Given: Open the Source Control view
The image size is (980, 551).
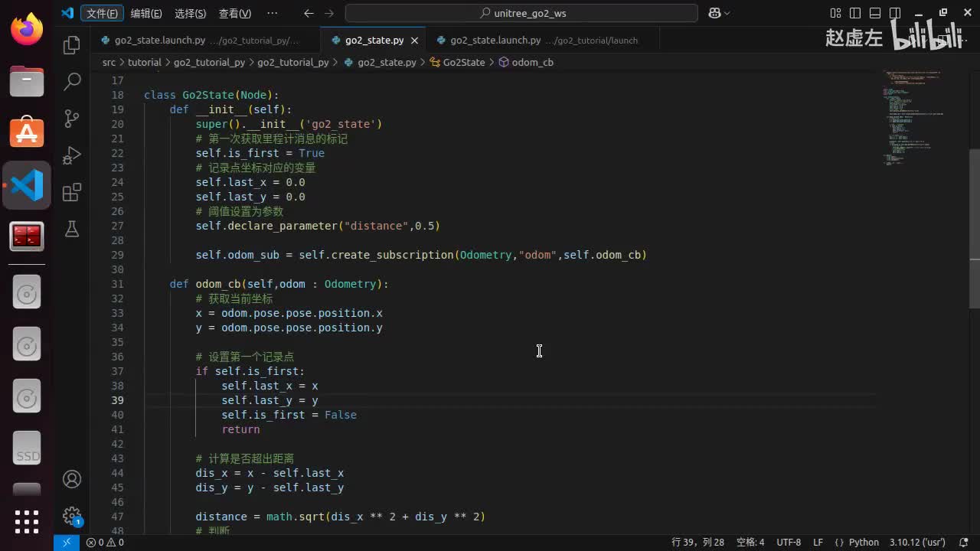Looking at the screenshot, I should click(72, 119).
